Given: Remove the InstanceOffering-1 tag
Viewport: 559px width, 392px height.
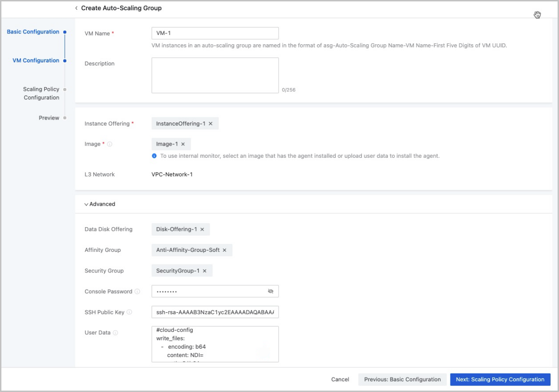Looking at the screenshot, I should [x=211, y=124].
